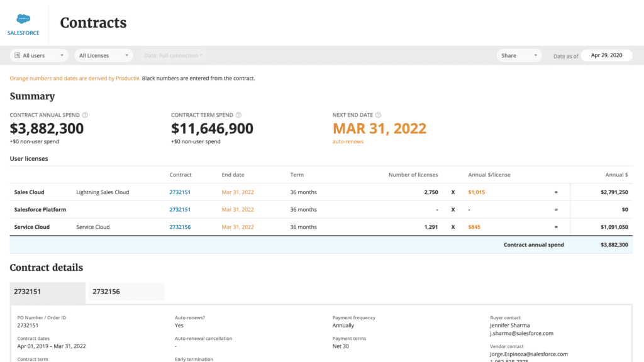Screen dimensions: 644x362
Task: Click contract dates Apr 01, 2019 – Mar 31, 2022
Action: coord(52,346)
